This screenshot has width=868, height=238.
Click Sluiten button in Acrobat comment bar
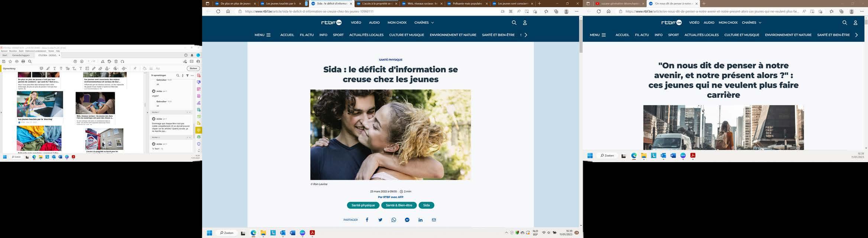pyautogui.click(x=193, y=68)
